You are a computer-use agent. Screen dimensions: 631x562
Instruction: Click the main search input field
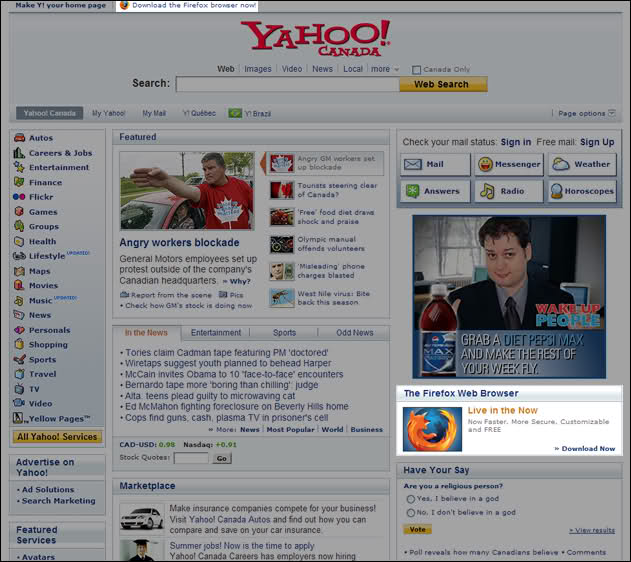click(x=287, y=84)
